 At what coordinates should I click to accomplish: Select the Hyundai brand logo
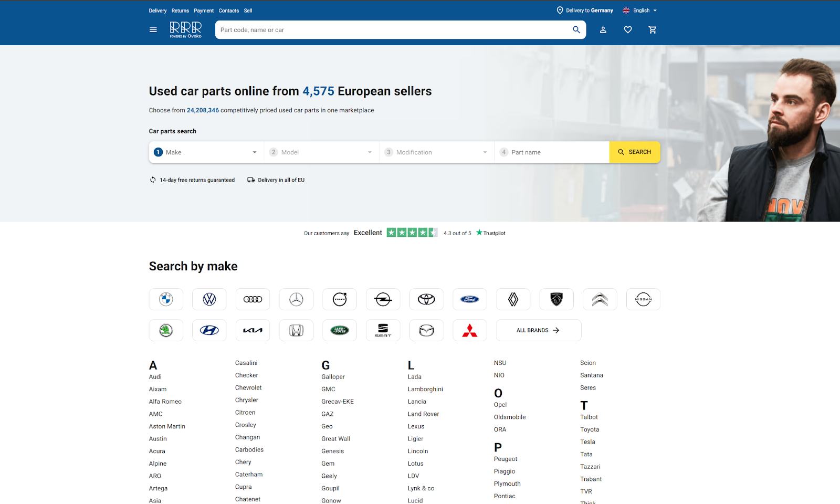point(209,330)
